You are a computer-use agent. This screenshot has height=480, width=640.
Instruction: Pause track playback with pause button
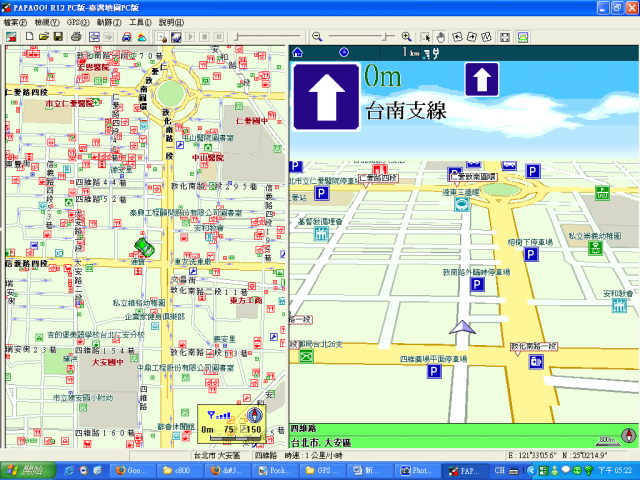pyautogui.click(x=219, y=37)
